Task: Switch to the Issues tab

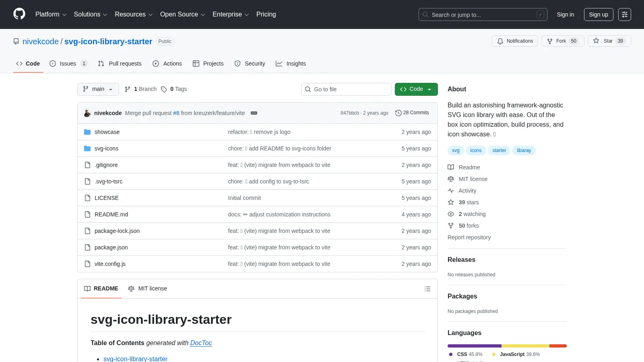Action: (68, 64)
